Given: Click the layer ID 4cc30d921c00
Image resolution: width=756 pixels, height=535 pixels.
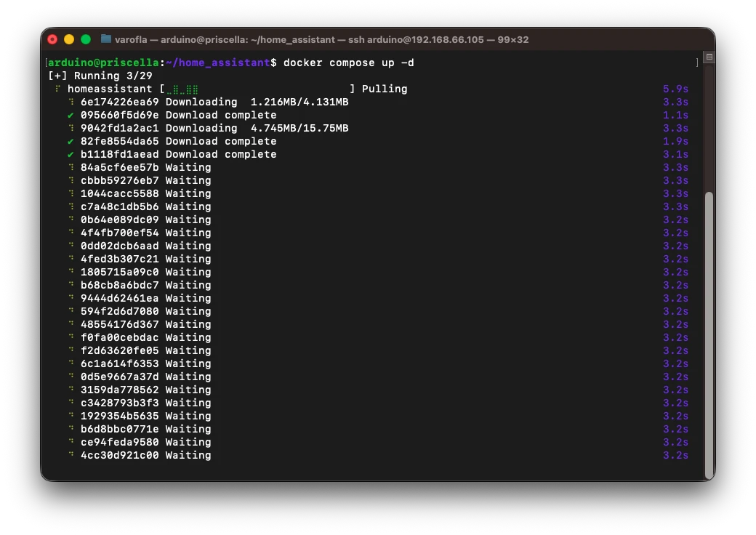Looking at the screenshot, I should pyautogui.click(x=119, y=455).
